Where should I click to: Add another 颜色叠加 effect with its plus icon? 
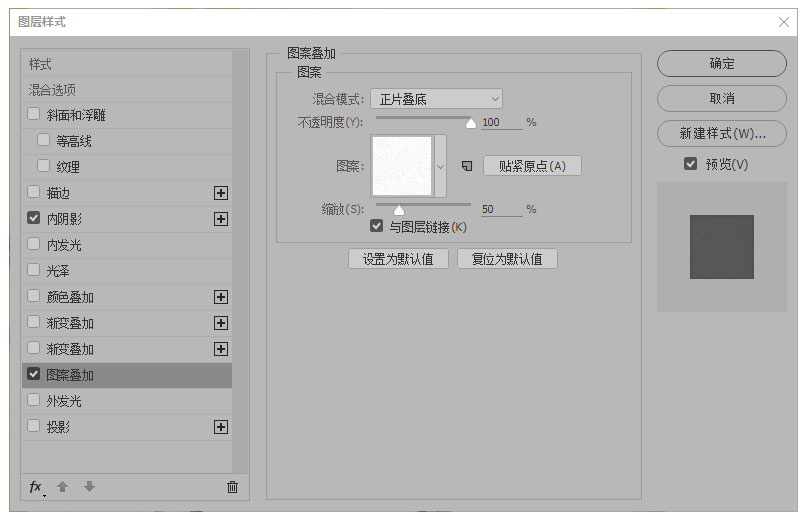(x=221, y=297)
